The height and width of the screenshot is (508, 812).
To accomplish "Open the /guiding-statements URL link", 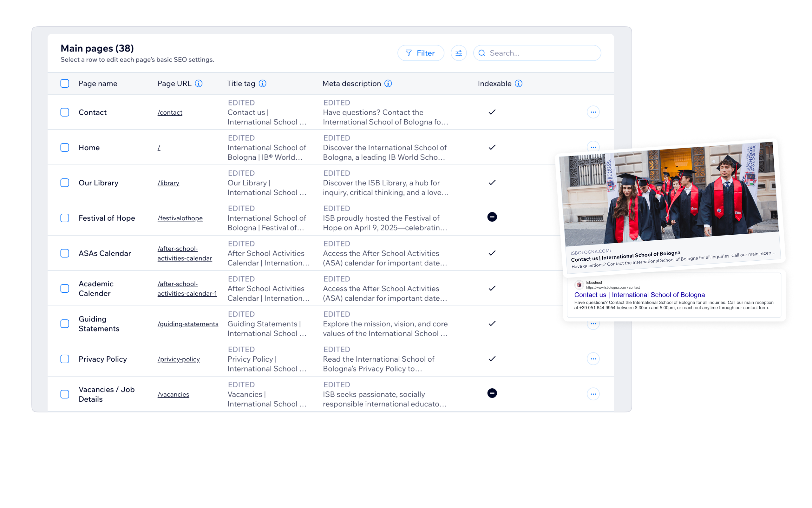I will pyautogui.click(x=188, y=324).
